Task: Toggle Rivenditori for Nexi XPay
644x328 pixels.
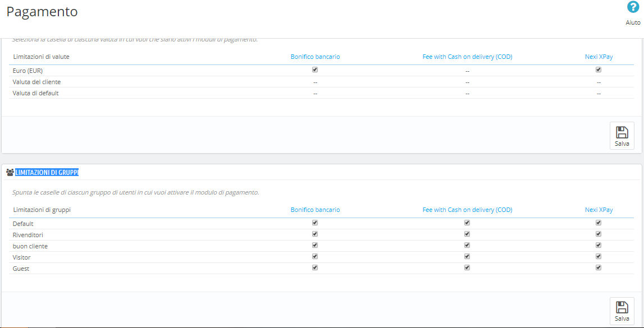Action: coord(599,234)
